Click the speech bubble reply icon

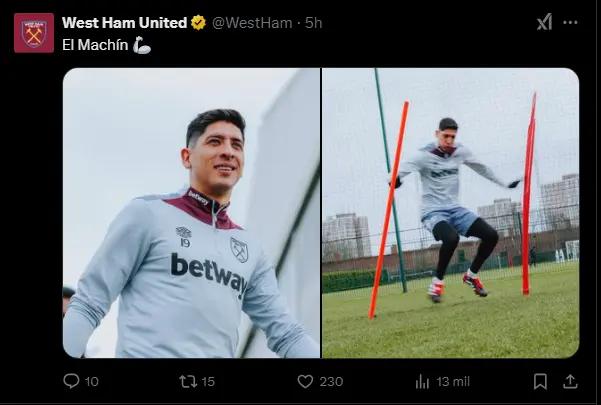[71, 381]
